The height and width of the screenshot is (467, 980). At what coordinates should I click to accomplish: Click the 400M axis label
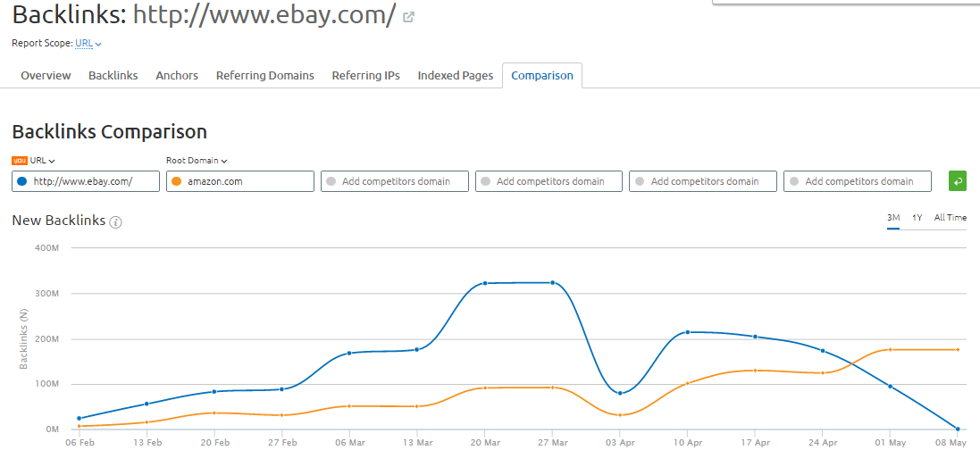(46, 247)
